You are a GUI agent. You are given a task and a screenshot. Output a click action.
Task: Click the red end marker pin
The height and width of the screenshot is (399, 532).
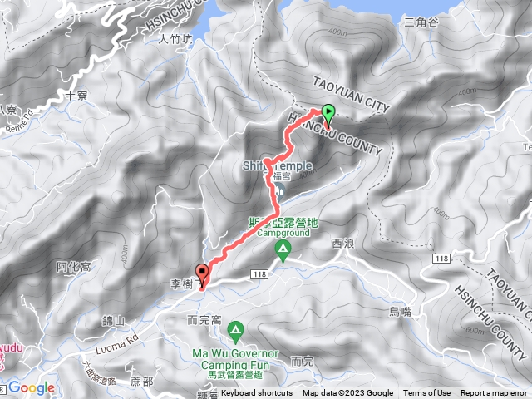tap(202, 273)
